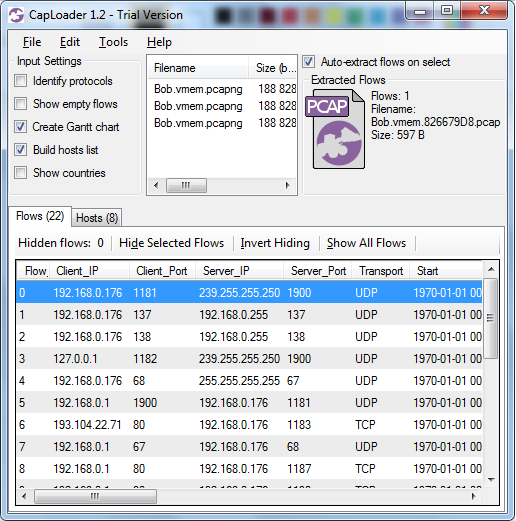Open the Tools menu
Image resolution: width=516 pixels, height=521 pixels.
pos(113,42)
